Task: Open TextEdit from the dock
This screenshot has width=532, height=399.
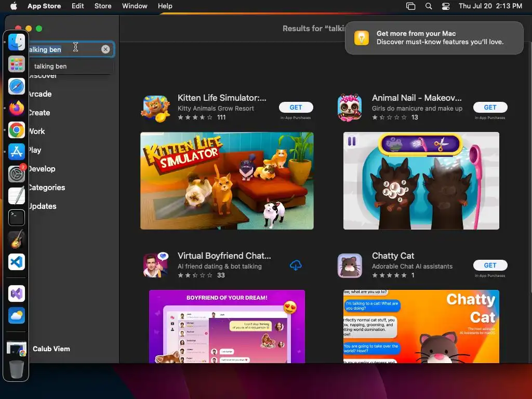Action: pyautogui.click(x=16, y=196)
